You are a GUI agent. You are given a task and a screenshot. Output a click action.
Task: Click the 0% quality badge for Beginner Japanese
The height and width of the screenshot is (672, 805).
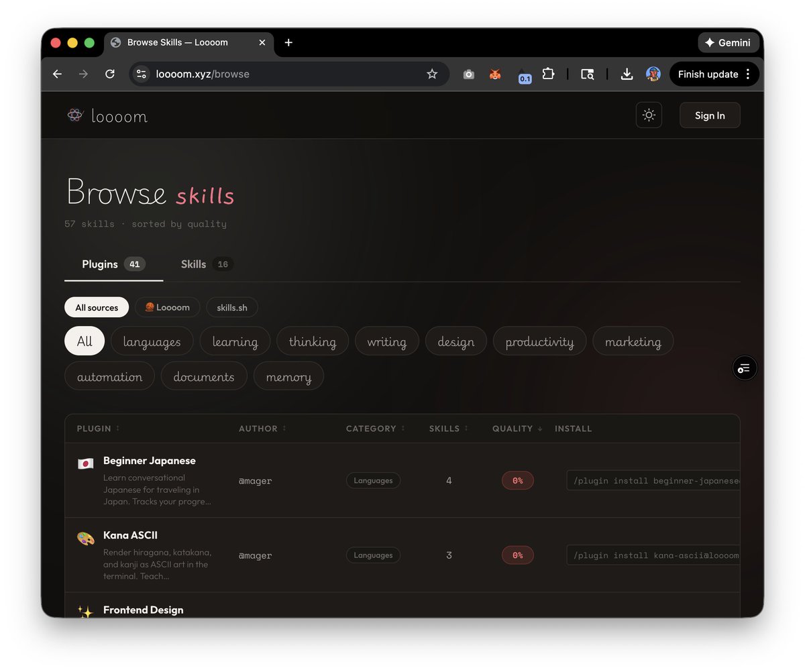518,480
